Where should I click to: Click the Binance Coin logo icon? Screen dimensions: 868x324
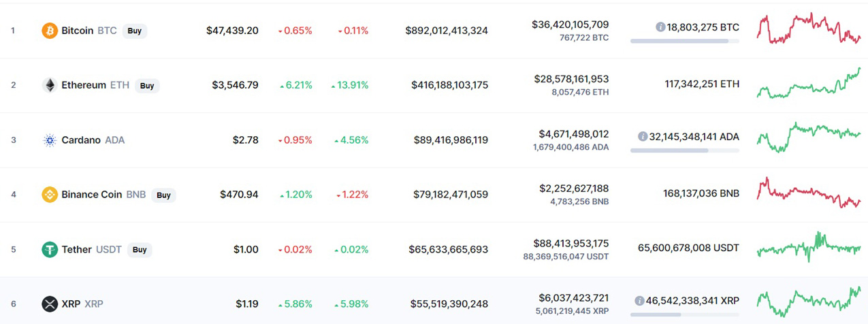click(50, 195)
